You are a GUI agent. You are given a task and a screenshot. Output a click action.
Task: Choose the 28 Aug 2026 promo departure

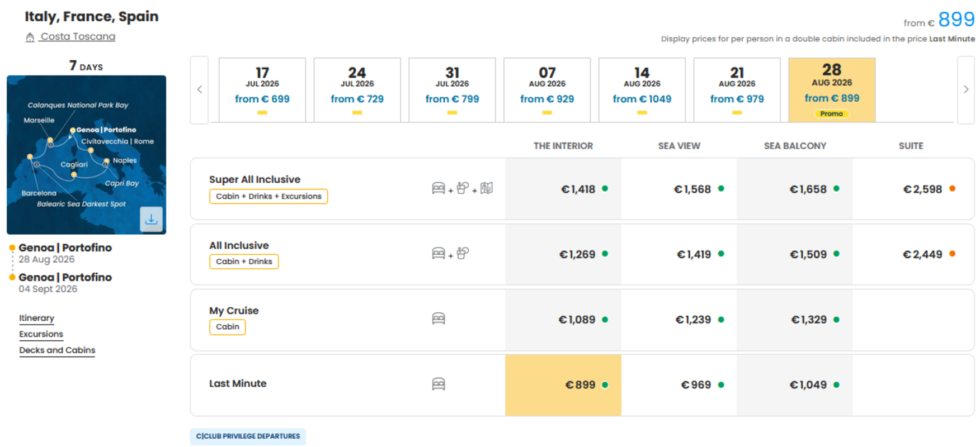pos(832,89)
